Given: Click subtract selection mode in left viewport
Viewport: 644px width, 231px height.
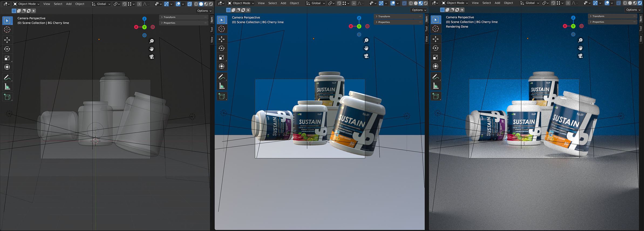Looking at the screenshot, I should point(24,11).
